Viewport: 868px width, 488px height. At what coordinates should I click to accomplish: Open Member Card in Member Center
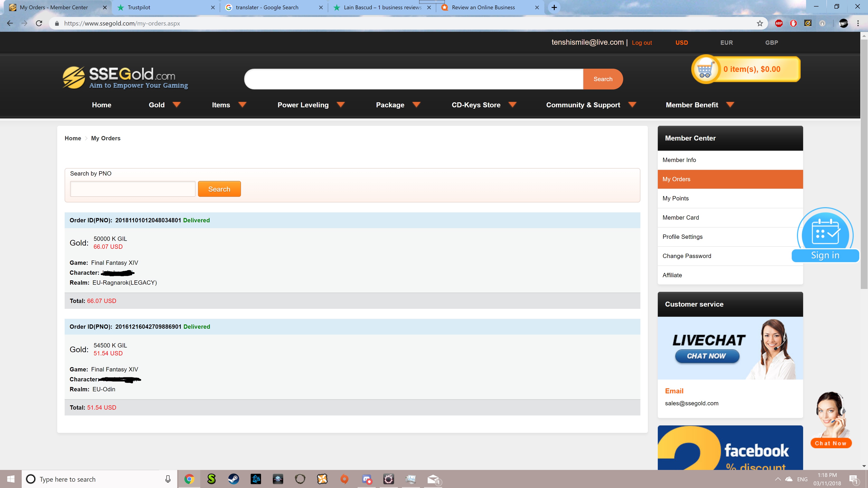(730, 218)
